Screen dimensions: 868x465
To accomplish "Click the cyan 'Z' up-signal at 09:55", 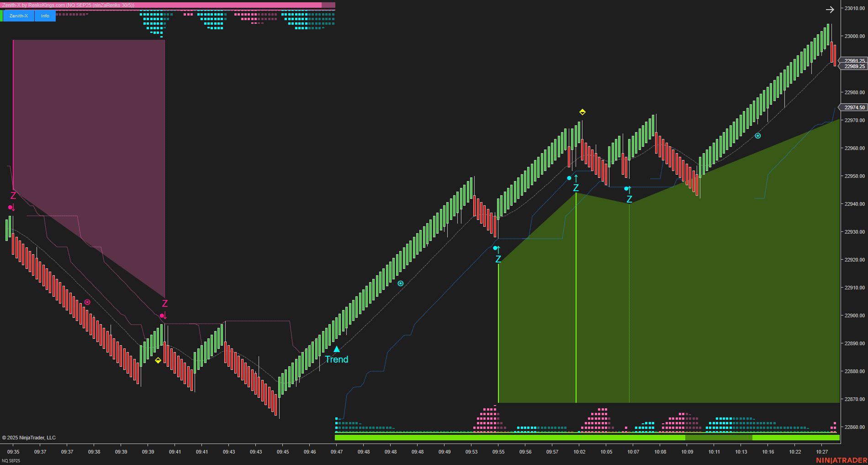I will 498,259.
